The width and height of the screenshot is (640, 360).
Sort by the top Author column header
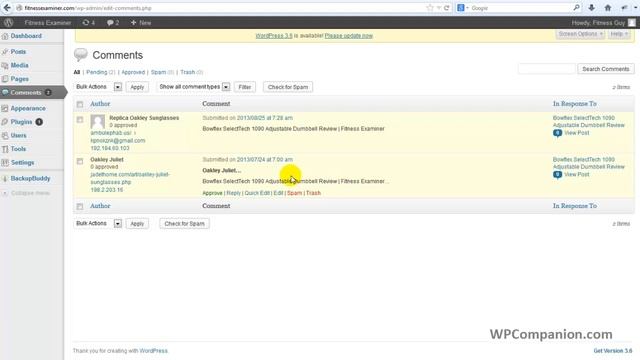(x=100, y=104)
